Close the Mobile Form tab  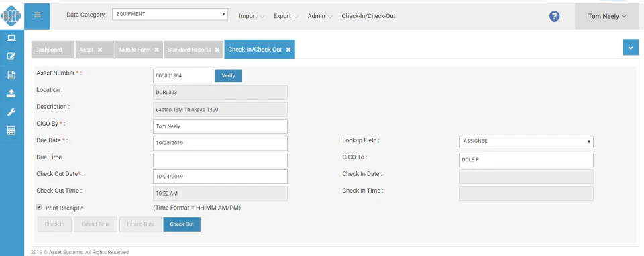pyautogui.click(x=156, y=50)
